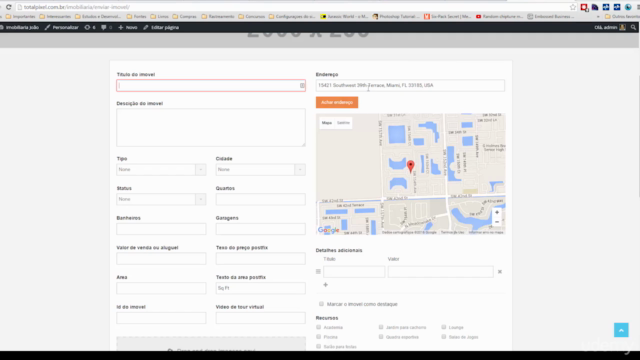Focus the Quartos field
This screenshot has width=640, height=360.
[x=260, y=199]
